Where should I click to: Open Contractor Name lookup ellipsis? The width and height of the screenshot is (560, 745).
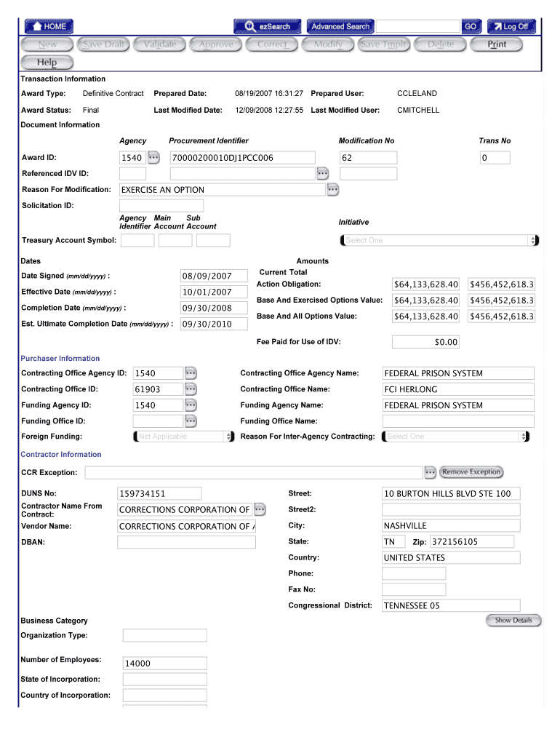pos(260,509)
